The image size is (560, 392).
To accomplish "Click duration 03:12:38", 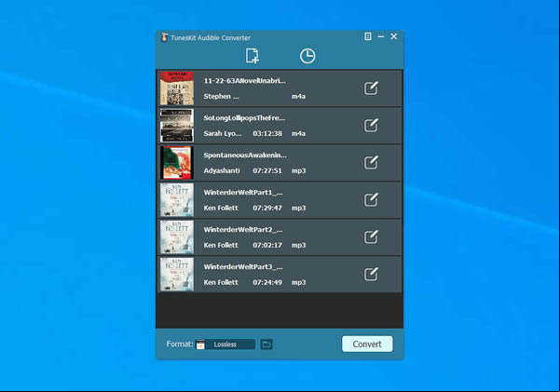I will click(267, 133).
